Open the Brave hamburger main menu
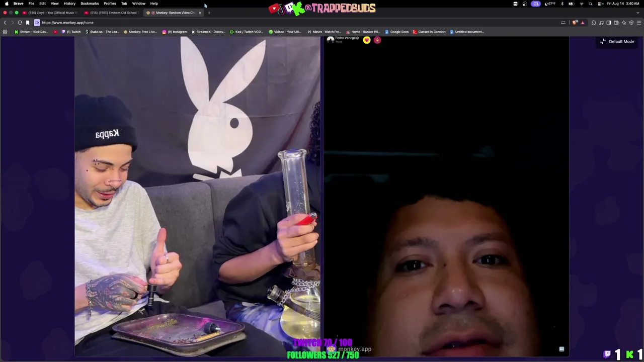The height and width of the screenshot is (362, 644). pos(639,23)
